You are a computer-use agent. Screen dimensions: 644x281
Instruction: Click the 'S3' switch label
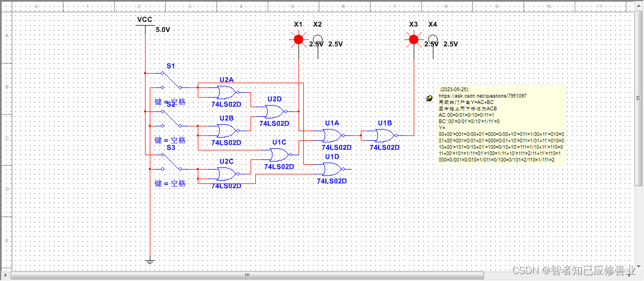point(171,148)
